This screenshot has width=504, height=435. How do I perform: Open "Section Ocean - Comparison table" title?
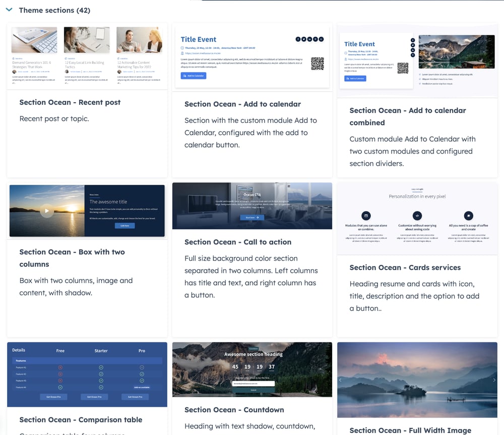(81, 419)
